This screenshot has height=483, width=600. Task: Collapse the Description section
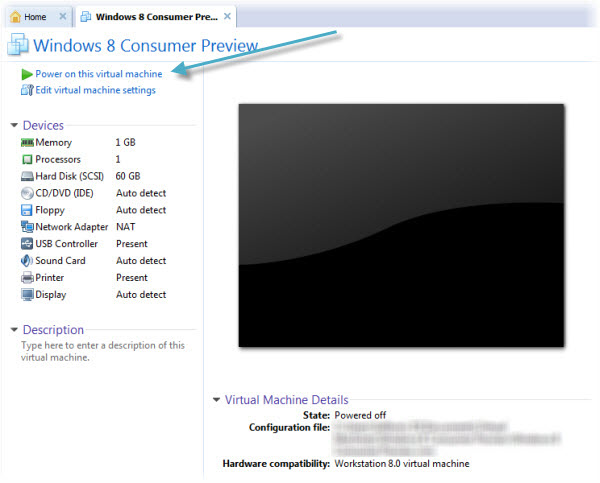(x=13, y=330)
